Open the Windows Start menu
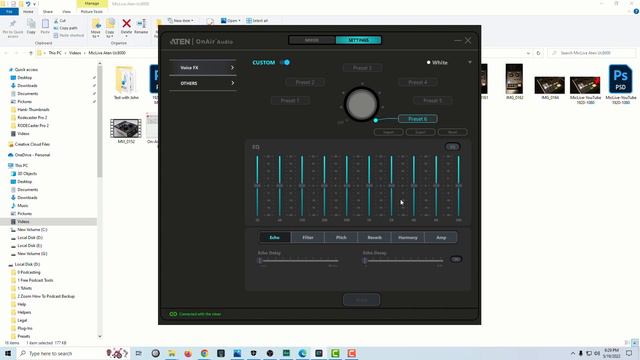 [x=8, y=353]
